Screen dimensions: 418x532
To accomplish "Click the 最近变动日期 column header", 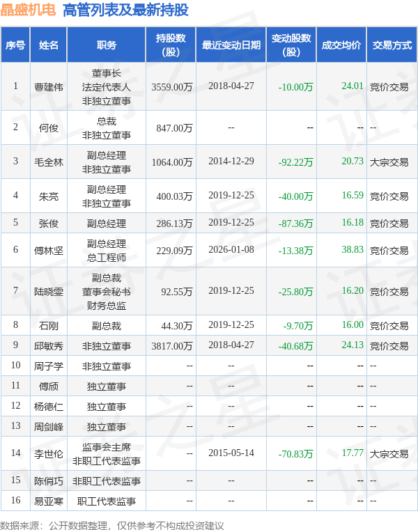I will [231, 45].
